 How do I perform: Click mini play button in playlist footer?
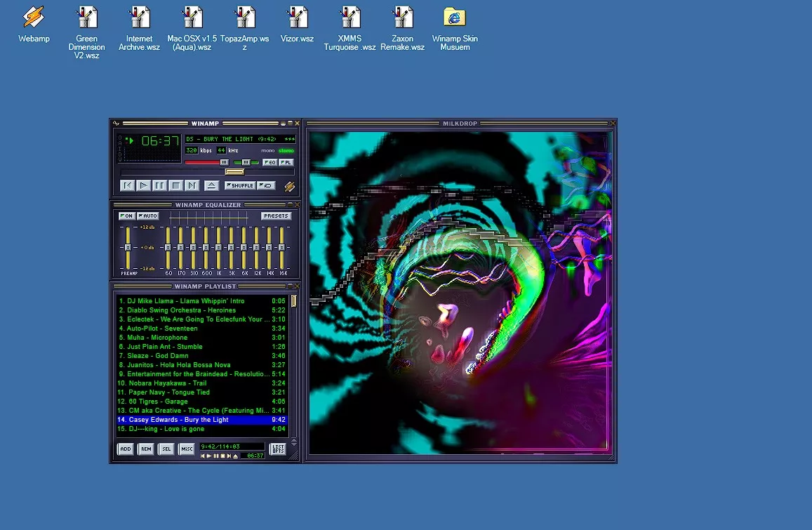pos(209,456)
